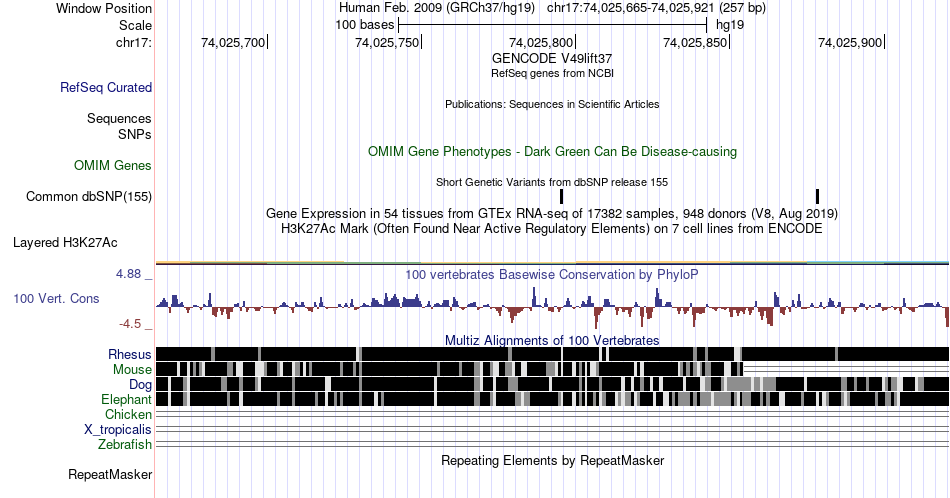Open the 100 Vert. Cons track label
The image size is (950, 498).
(56, 298)
